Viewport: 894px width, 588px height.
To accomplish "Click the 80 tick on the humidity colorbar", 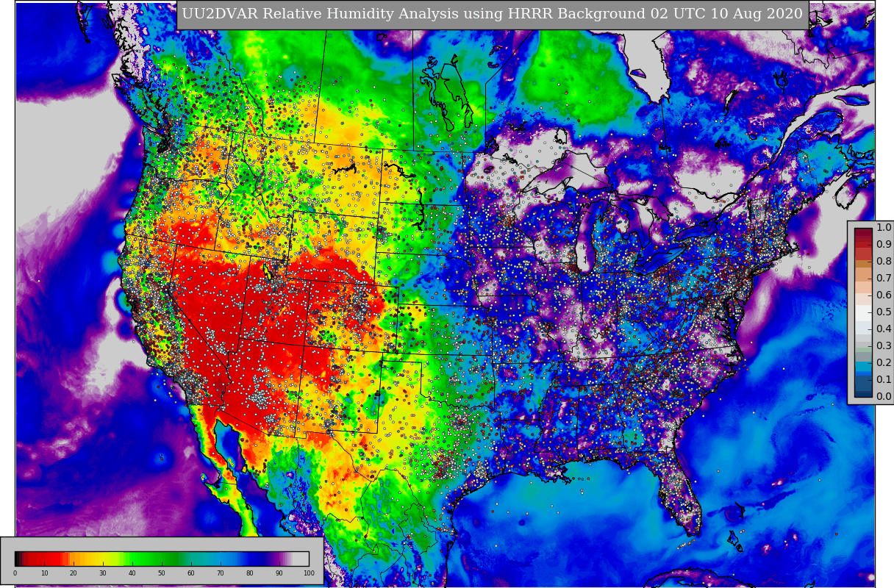I will [x=250, y=573].
